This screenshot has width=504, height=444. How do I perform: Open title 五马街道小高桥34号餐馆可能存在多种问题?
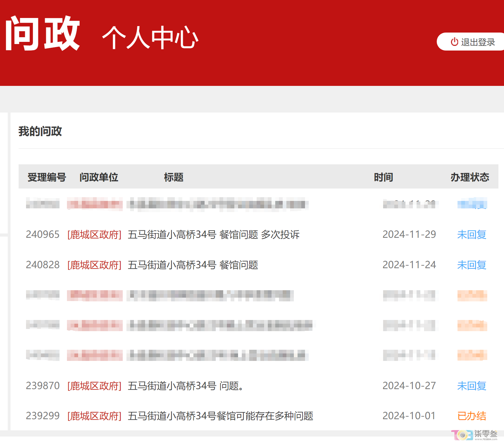(x=220, y=416)
